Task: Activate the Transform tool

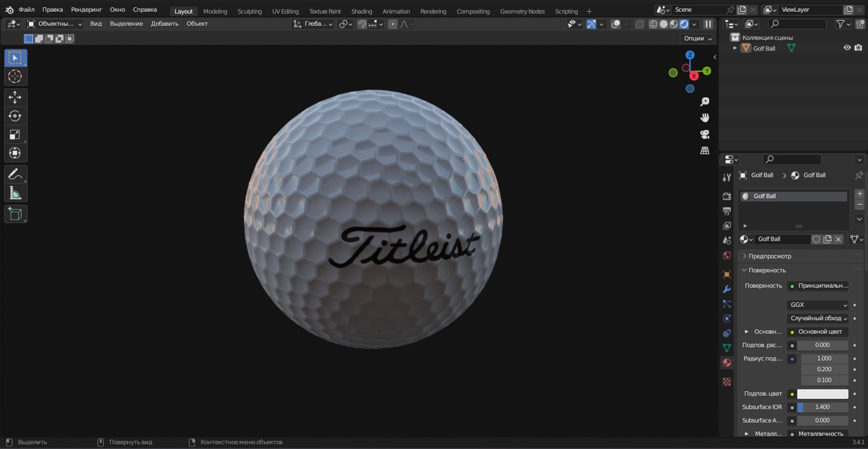Action: pos(15,153)
